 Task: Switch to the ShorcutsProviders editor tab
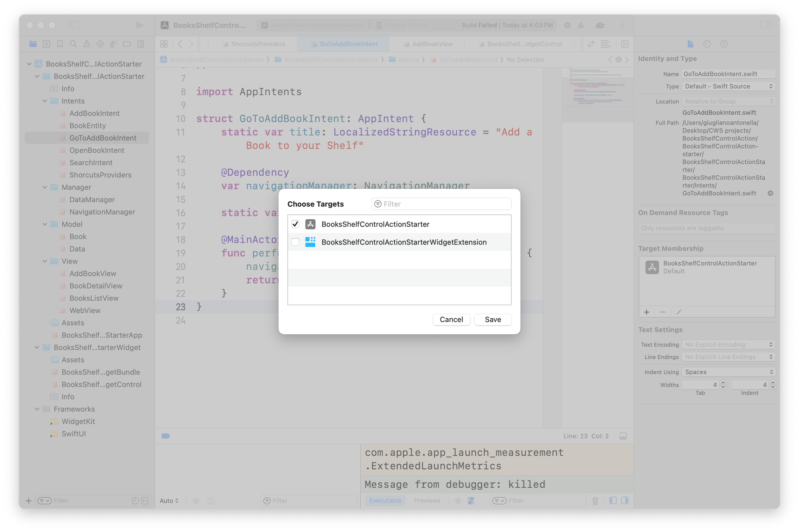click(258, 44)
